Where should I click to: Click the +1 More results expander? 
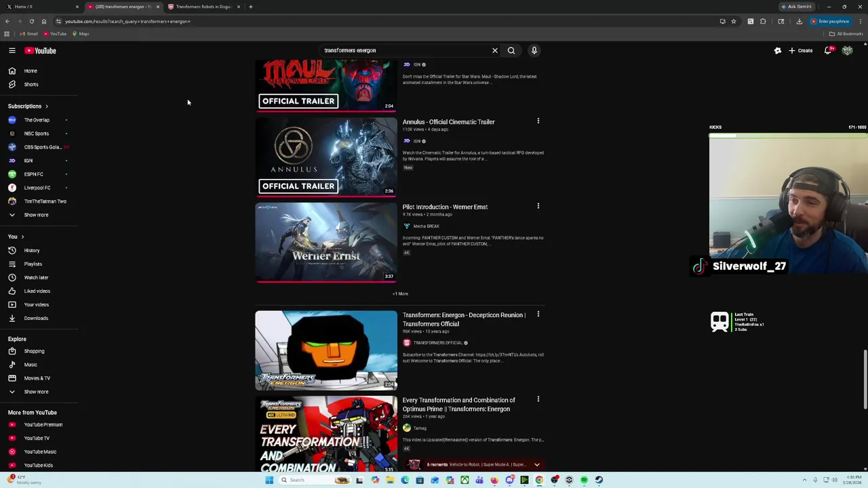point(400,294)
